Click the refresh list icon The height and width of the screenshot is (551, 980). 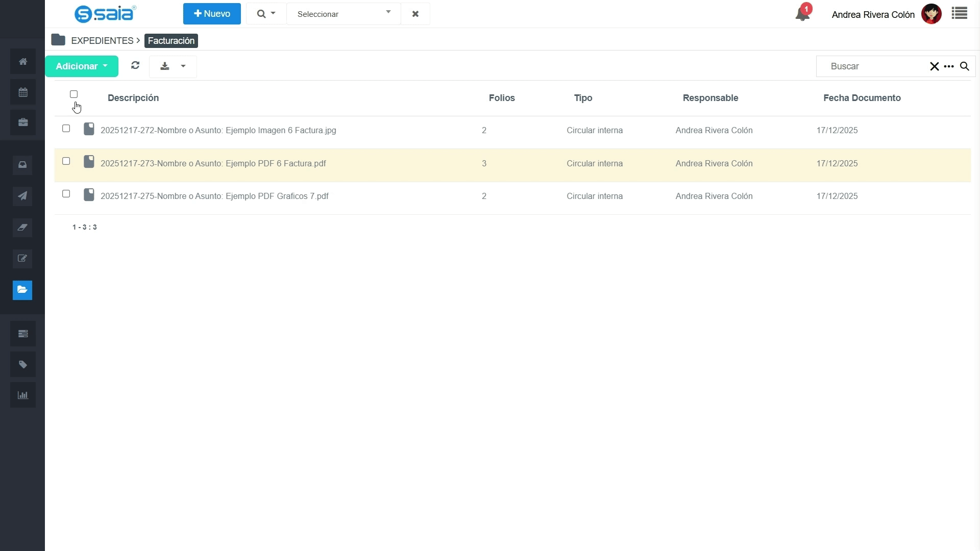point(135,66)
